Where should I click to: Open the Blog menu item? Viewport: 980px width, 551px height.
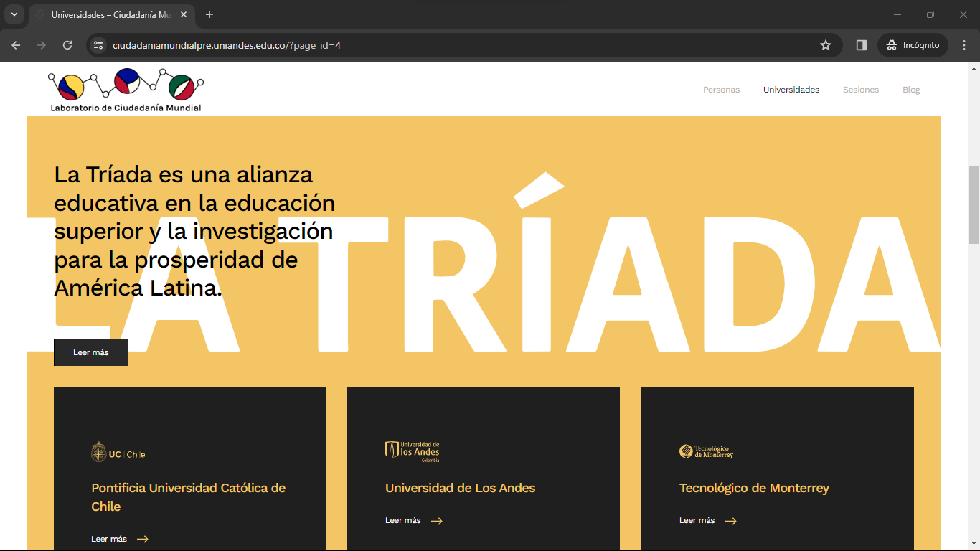tap(911, 90)
